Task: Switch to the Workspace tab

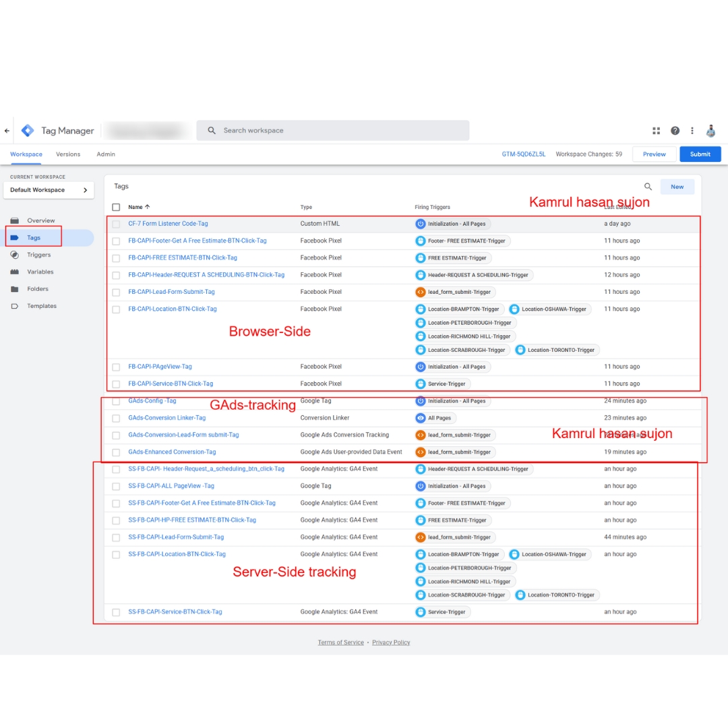Action: 26,154
